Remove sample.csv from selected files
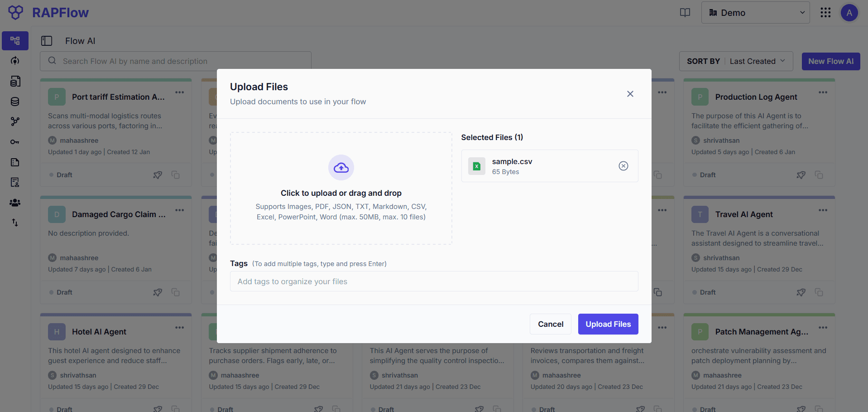 [x=623, y=166]
